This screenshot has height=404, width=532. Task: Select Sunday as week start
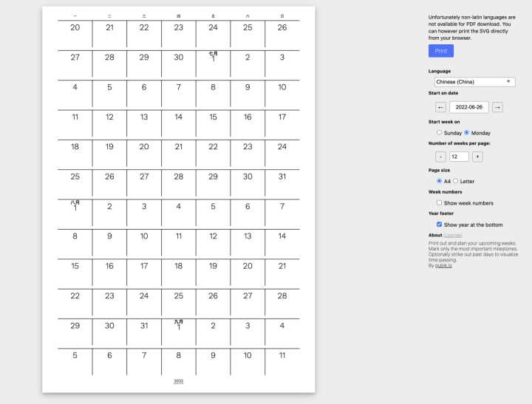coord(439,133)
